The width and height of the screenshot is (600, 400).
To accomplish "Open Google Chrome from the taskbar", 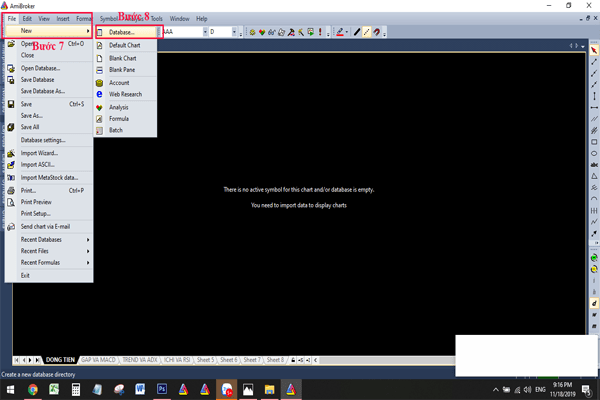I will [x=32, y=389].
